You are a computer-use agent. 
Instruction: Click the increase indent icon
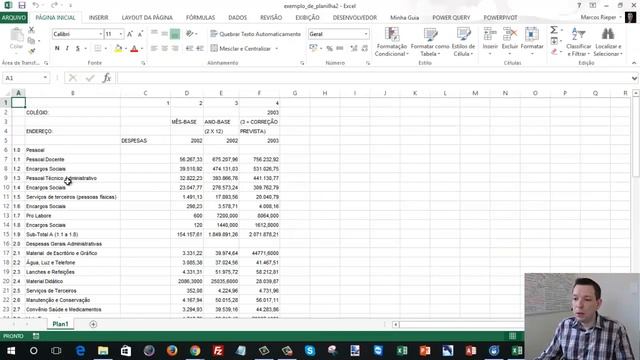point(200,48)
